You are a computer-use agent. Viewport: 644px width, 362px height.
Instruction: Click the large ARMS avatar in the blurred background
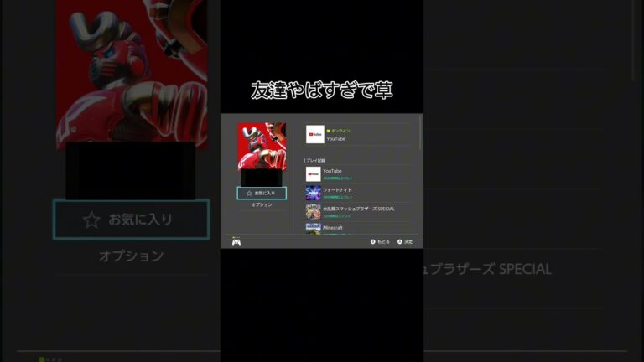(x=132, y=74)
